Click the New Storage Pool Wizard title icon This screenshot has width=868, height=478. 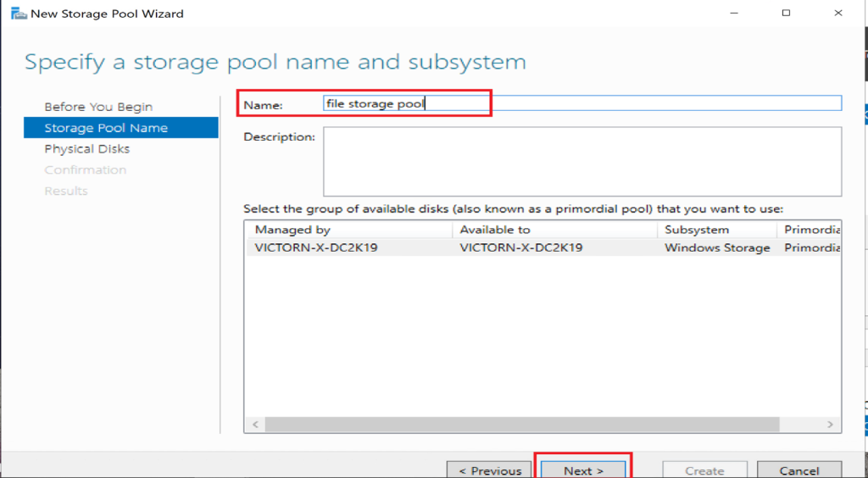click(18, 14)
